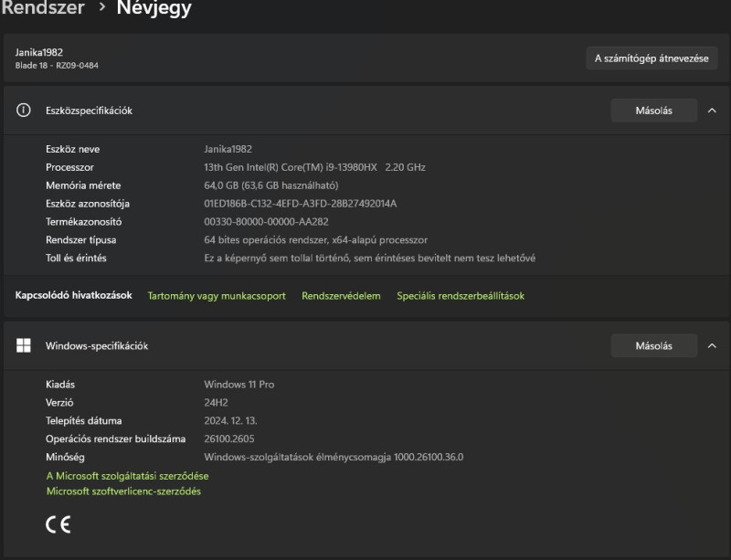Click the Telepítés dátuma label
Image resolution: width=731 pixels, height=560 pixels.
point(83,421)
